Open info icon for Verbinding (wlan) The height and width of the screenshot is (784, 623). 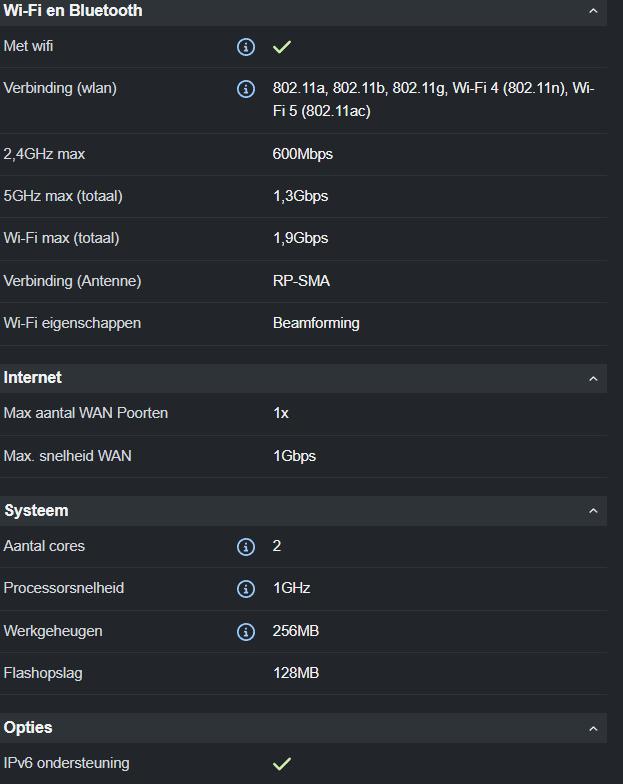(x=246, y=89)
